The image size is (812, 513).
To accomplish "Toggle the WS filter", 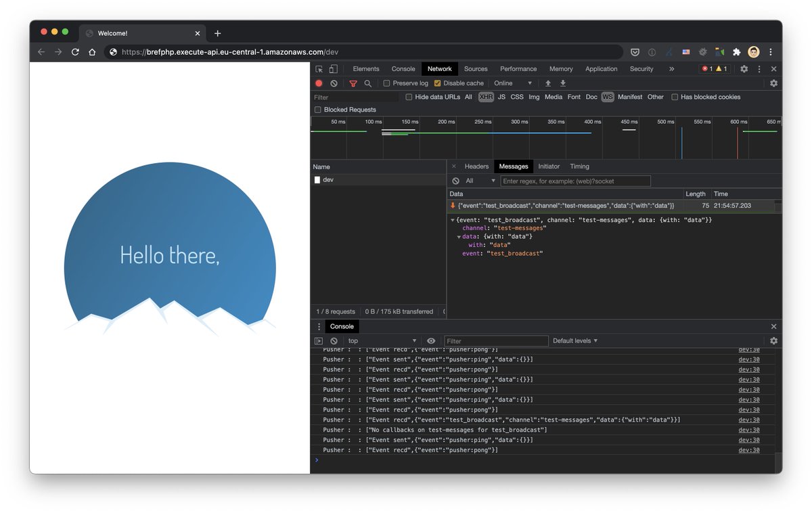I will tap(608, 97).
